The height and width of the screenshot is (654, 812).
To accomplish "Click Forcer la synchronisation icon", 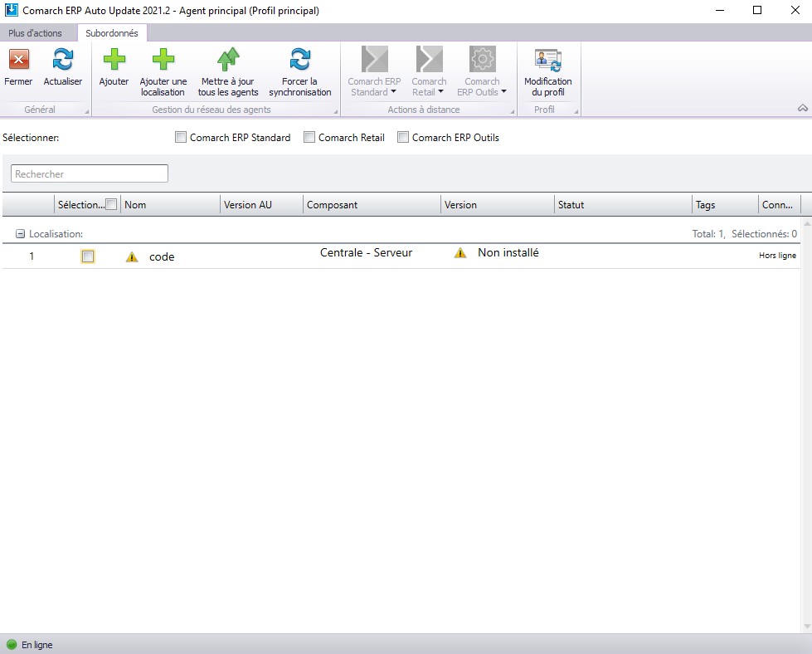I will [x=300, y=60].
